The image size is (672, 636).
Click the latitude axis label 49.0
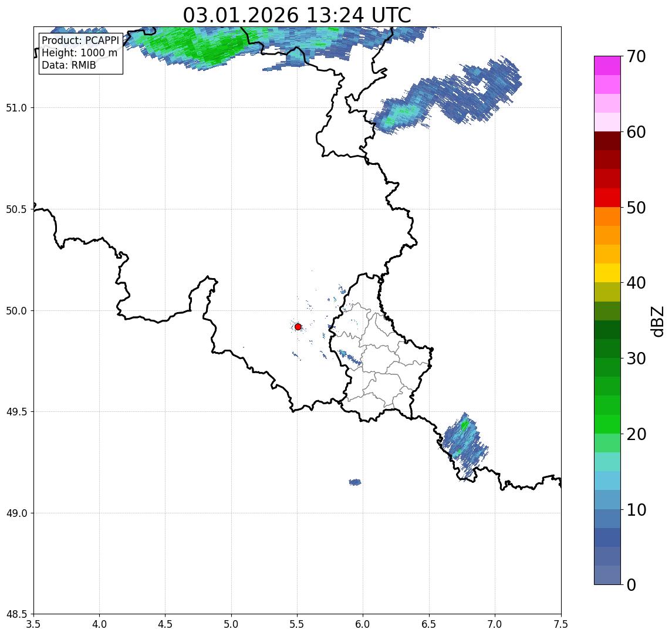(16, 513)
